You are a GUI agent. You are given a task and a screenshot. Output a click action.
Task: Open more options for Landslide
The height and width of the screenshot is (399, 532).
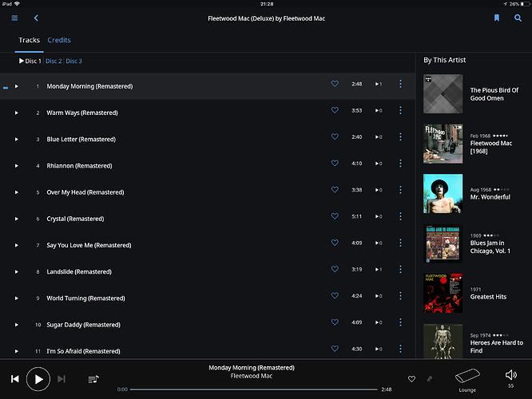tap(400, 269)
